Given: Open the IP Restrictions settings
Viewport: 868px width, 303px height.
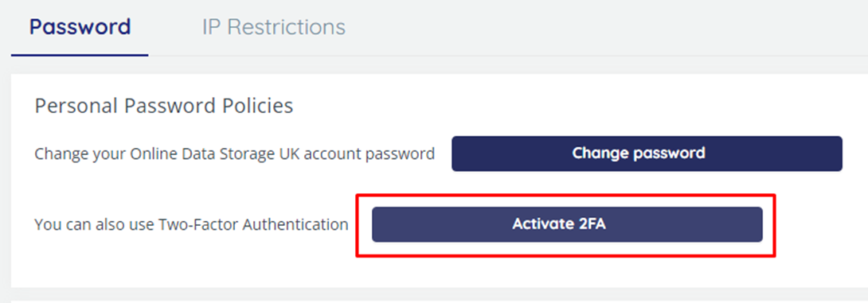Looking at the screenshot, I should point(273,26).
